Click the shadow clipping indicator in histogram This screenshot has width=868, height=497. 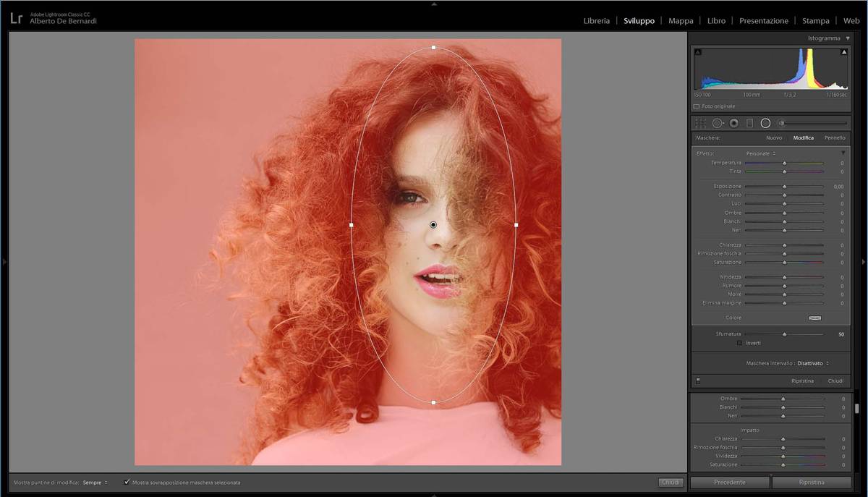pos(697,52)
